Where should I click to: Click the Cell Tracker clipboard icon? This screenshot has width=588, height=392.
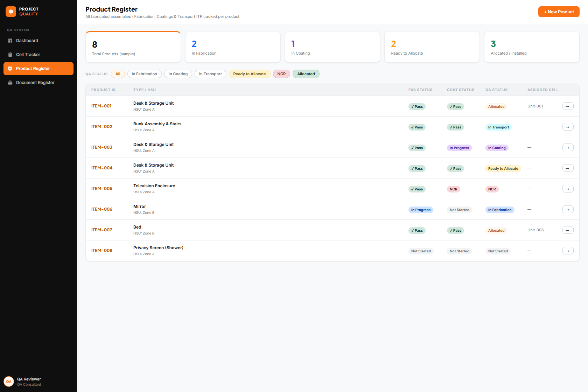point(10,55)
